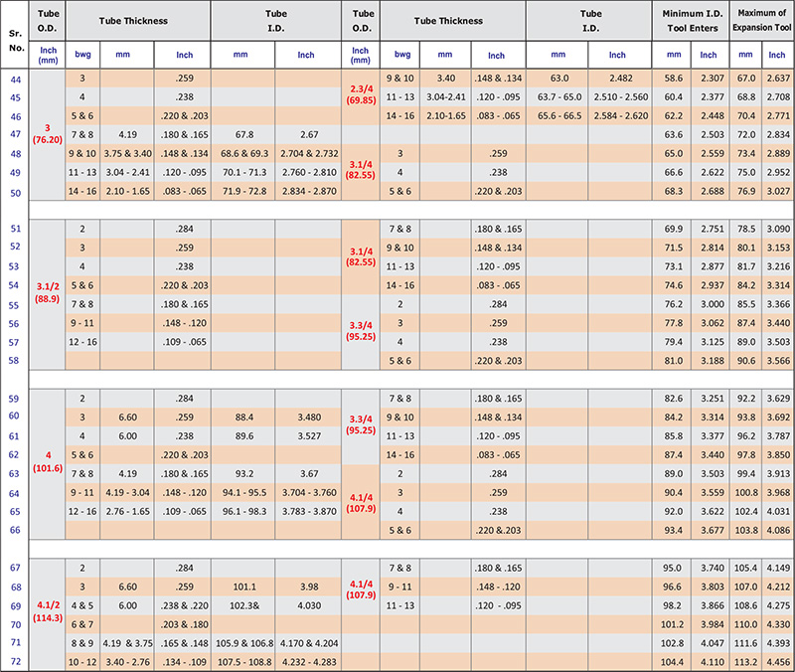
Task: Click the 'Sr. No.' column header
Action: [16, 41]
